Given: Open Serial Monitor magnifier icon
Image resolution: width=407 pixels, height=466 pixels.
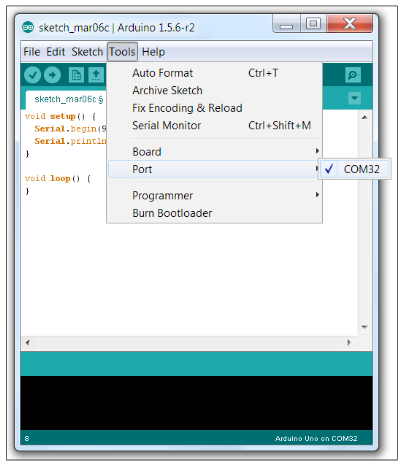Looking at the screenshot, I should point(353,75).
